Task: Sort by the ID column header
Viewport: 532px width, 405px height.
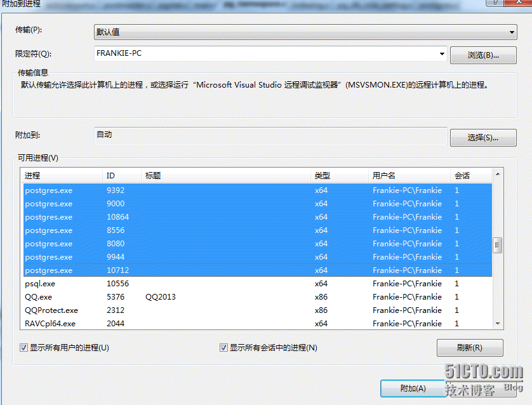Action: click(122, 175)
